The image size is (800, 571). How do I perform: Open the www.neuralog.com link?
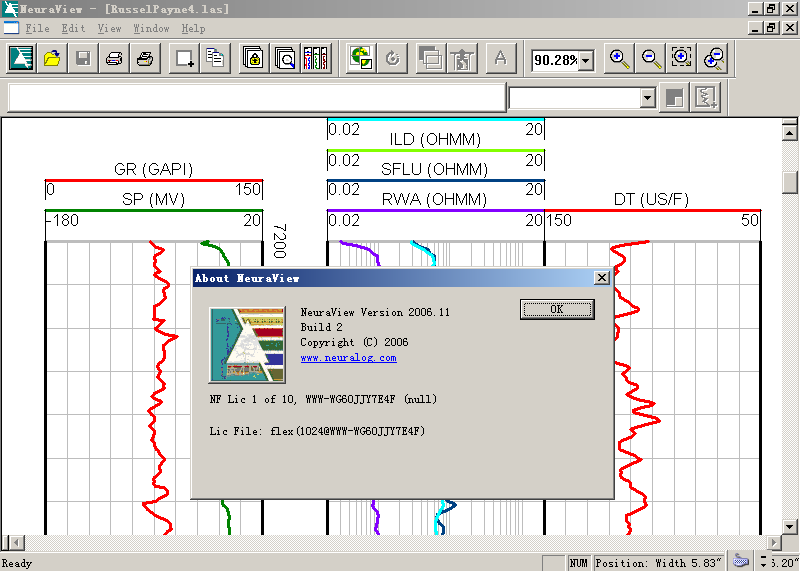pyautogui.click(x=348, y=358)
